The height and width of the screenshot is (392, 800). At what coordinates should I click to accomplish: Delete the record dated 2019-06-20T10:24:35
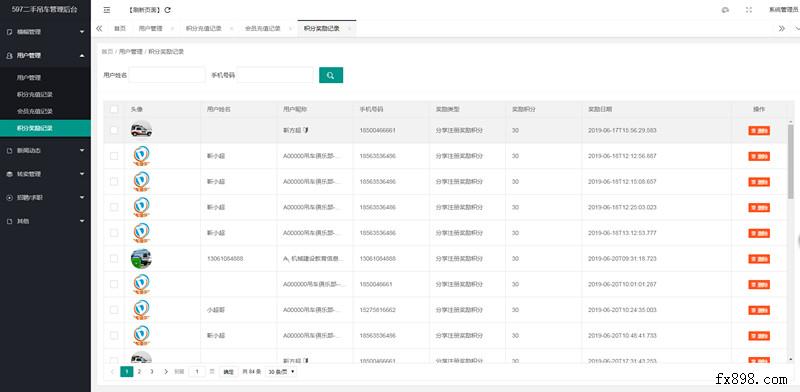click(x=759, y=310)
